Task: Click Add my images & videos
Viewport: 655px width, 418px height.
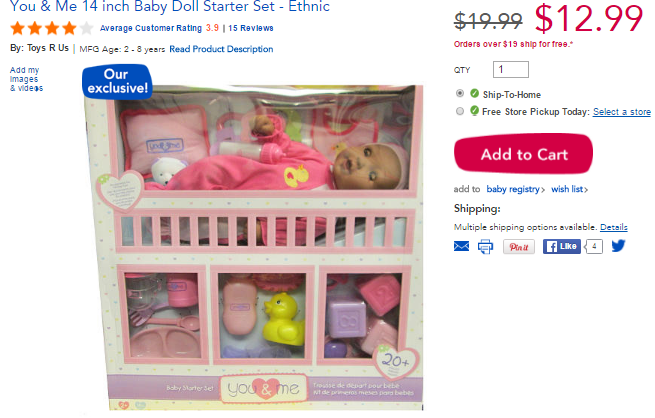Action: click(26, 79)
